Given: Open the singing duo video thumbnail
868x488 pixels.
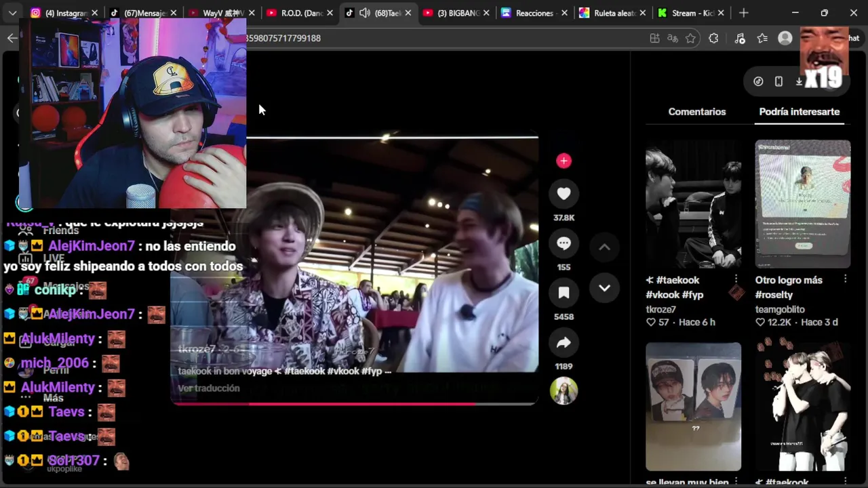Looking at the screenshot, I should pyautogui.click(x=803, y=406).
